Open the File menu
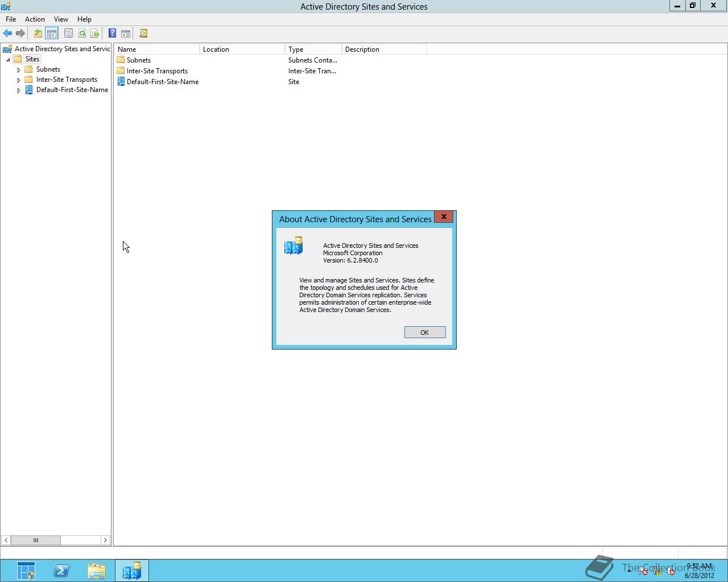728x582 pixels. 11,19
